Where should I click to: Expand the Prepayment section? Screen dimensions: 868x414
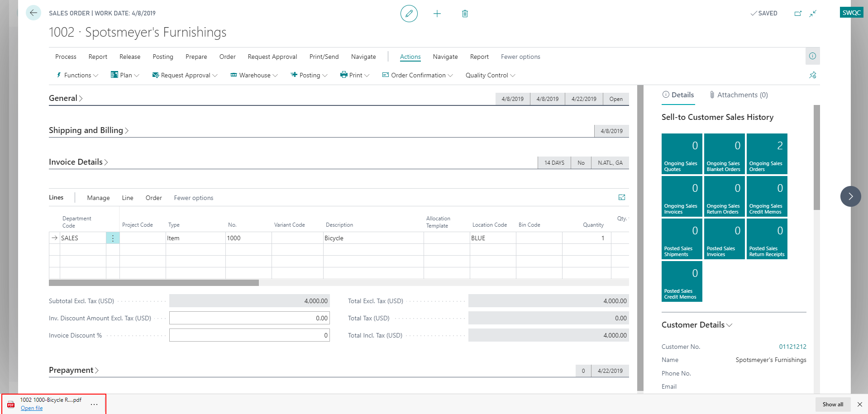point(74,370)
